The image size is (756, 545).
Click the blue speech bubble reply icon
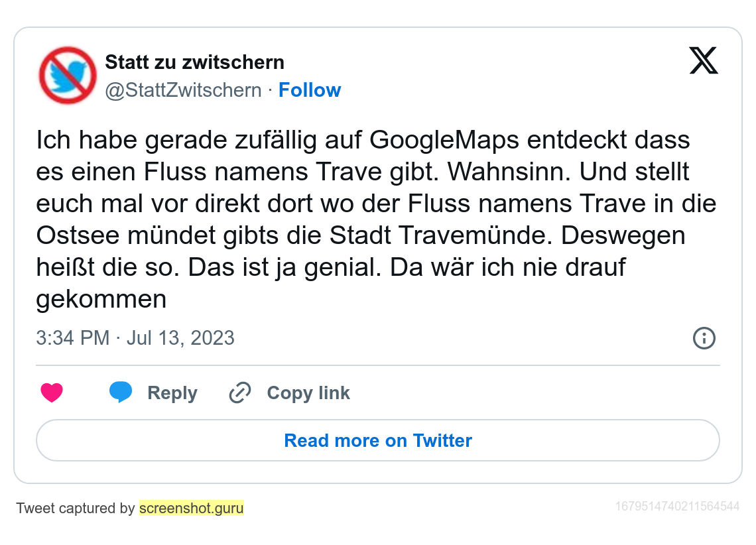pyautogui.click(x=121, y=393)
